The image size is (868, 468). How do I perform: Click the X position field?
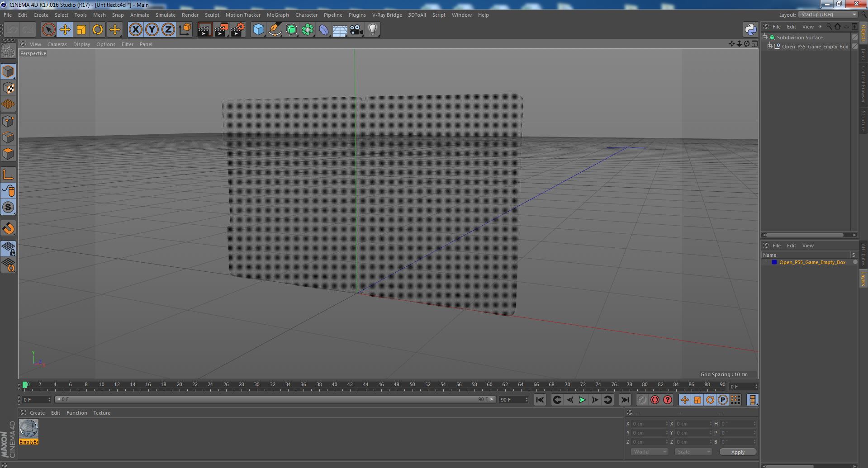[650, 424]
